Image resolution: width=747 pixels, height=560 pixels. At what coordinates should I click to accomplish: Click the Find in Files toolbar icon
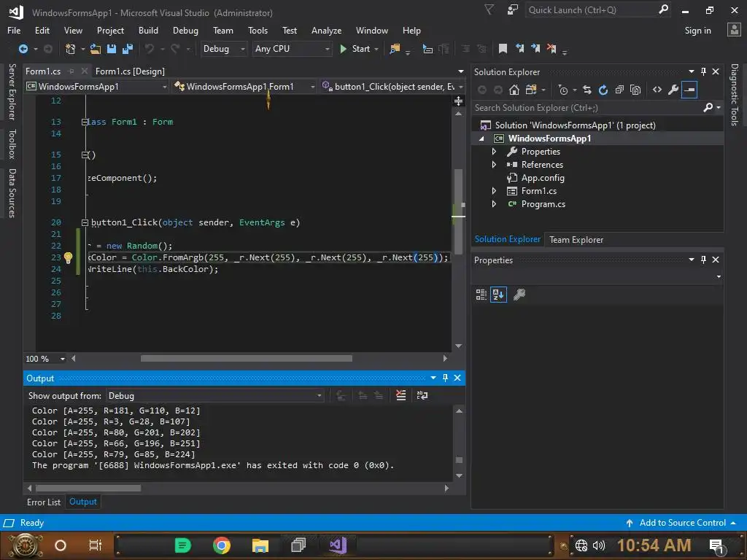click(395, 49)
